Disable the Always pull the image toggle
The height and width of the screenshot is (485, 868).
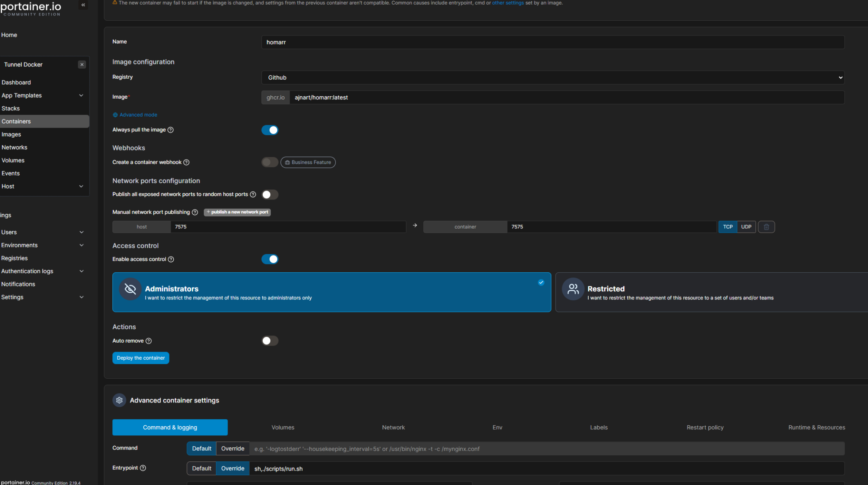(x=270, y=130)
